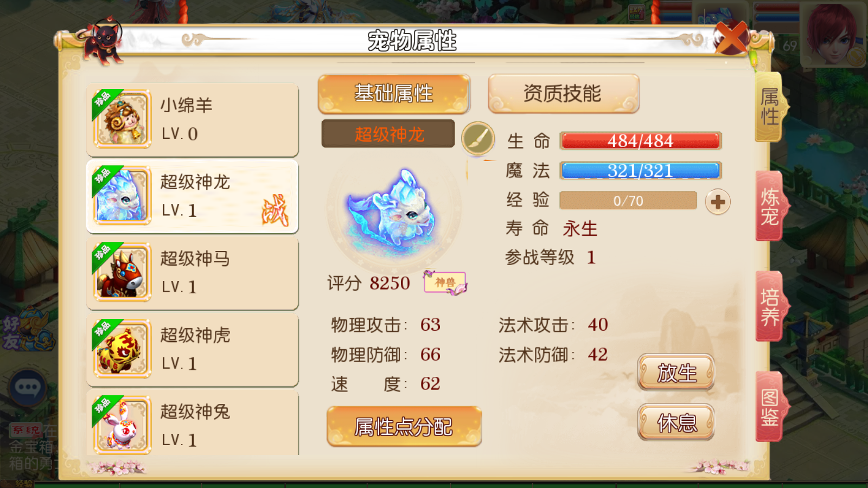Open the 炼宠 side tab
The height and width of the screenshot is (488, 868).
click(x=770, y=207)
